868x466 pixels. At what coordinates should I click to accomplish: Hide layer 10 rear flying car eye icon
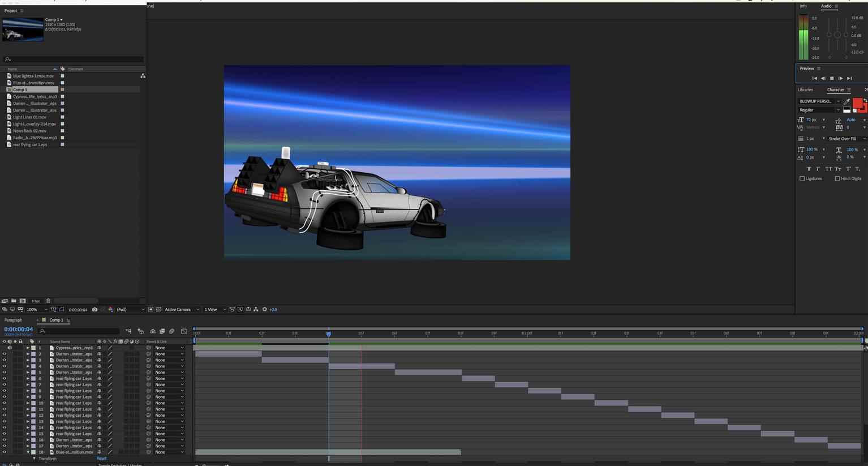[5, 403]
